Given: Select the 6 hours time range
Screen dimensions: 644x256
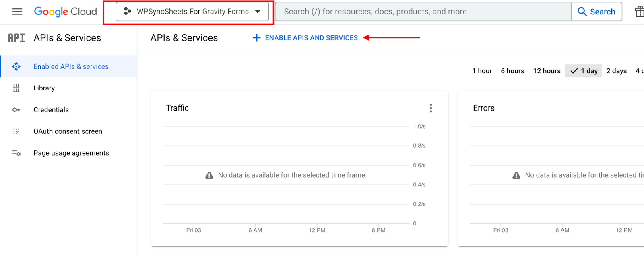Looking at the screenshot, I should pyautogui.click(x=512, y=71).
